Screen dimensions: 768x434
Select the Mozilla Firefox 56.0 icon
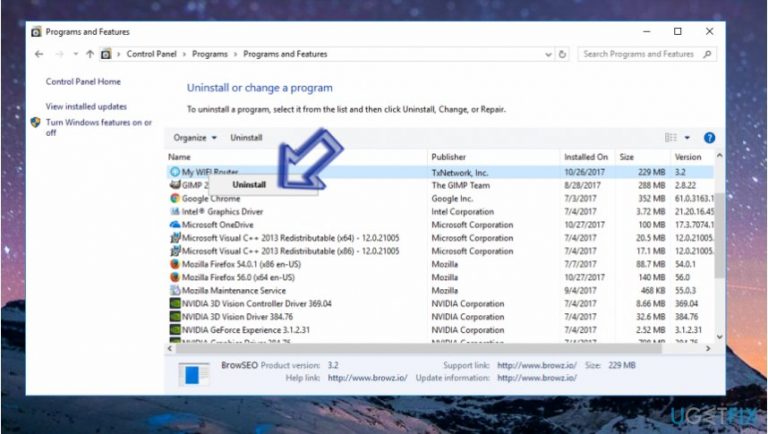175,277
